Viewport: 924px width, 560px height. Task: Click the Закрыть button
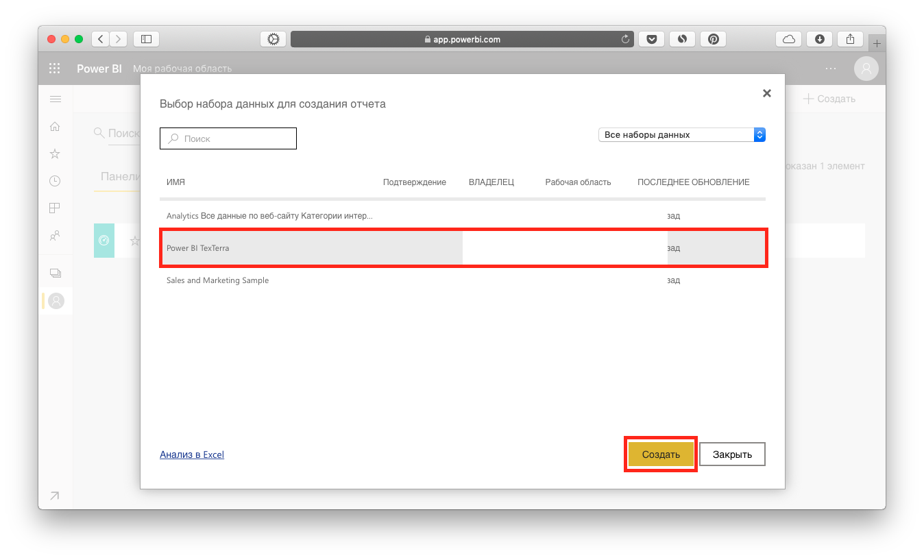click(x=732, y=454)
